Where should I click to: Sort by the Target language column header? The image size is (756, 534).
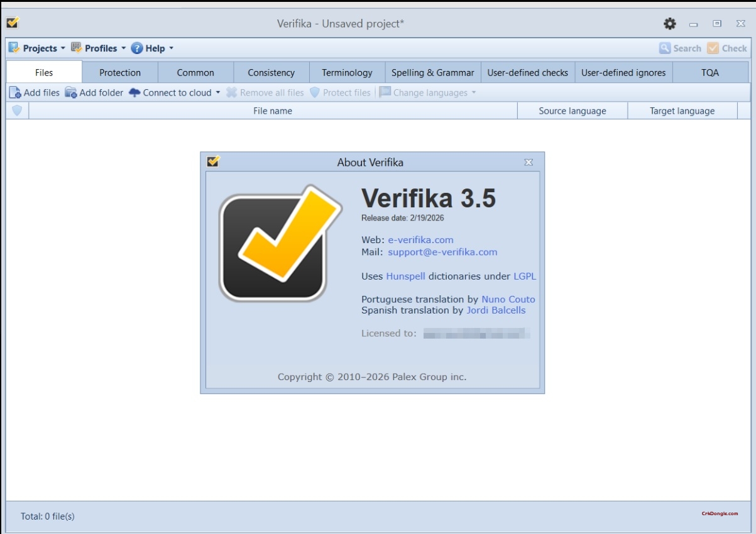coord(682,111)
